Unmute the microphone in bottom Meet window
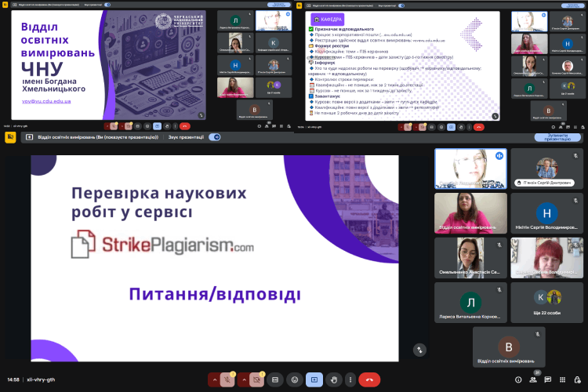 coord(227,380)
